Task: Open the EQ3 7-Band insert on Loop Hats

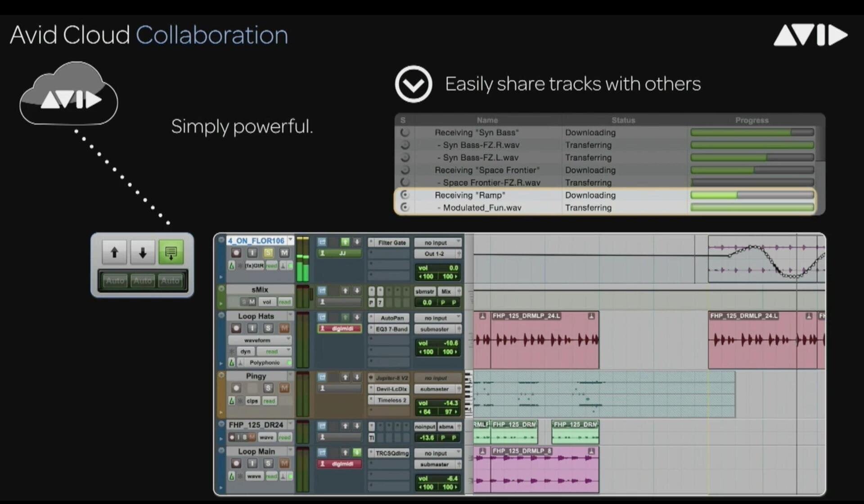Action: click(x=392, y=329)
